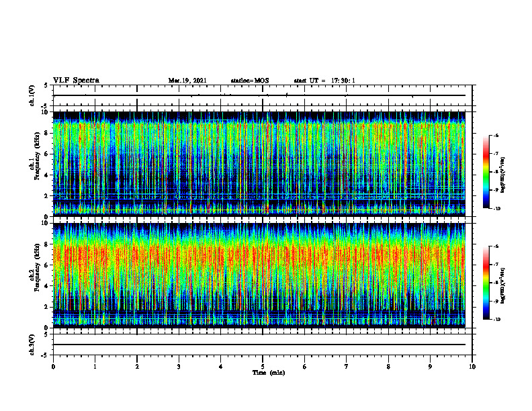Click the "8" tick on ch.2 frequency axis

coord(48,244)
